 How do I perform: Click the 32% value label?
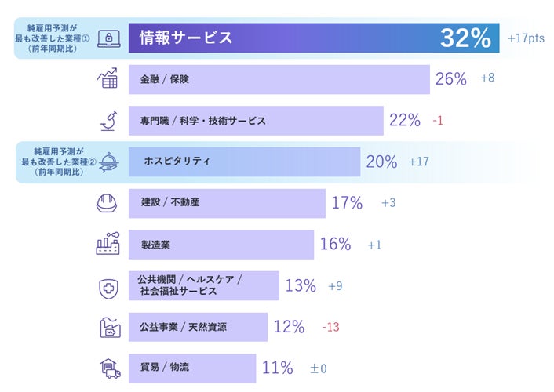tap(465, 38)
